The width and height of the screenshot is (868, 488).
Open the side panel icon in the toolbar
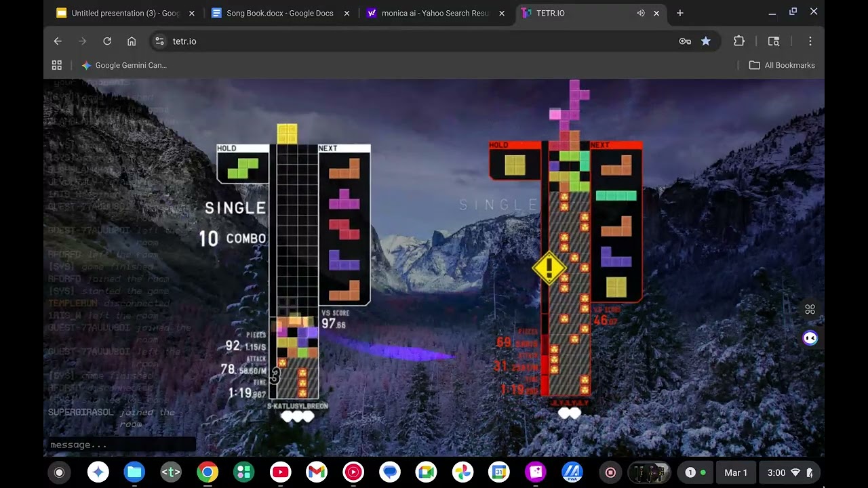click(x=774, y=41)
